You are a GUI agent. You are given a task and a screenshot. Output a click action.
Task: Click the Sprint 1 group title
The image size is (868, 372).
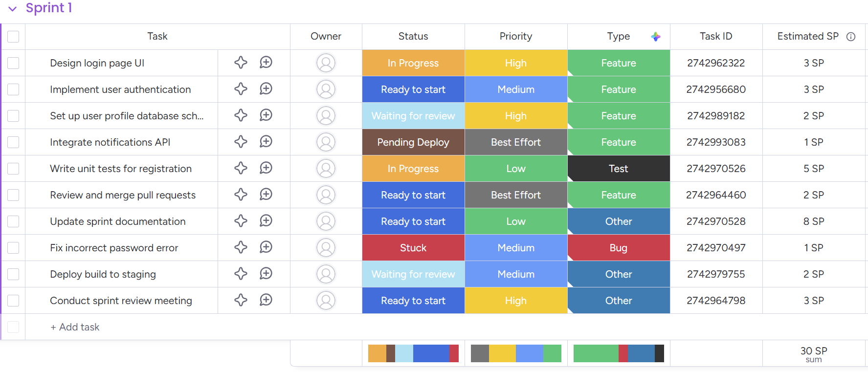[47, 8]
